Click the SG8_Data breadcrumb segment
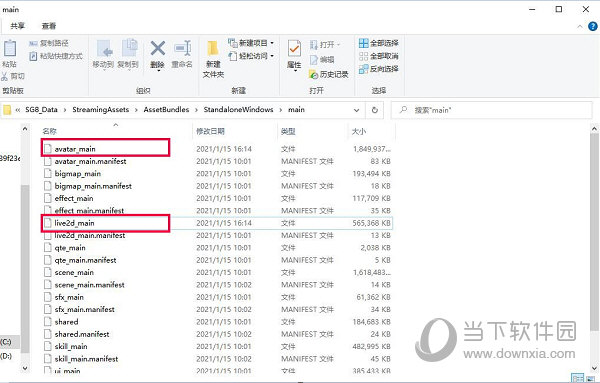Viewport: 600px width, 383px height. pyautogui.click(x=41, y=110)
